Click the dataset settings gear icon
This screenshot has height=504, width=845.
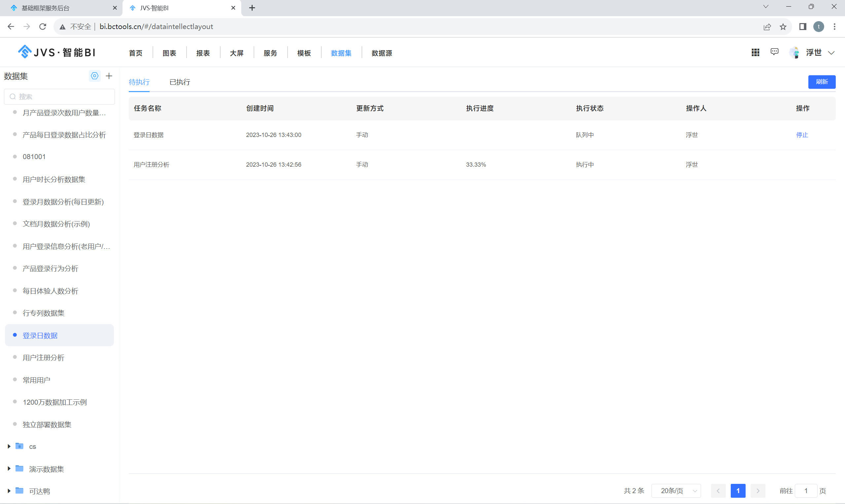(94, 76)
